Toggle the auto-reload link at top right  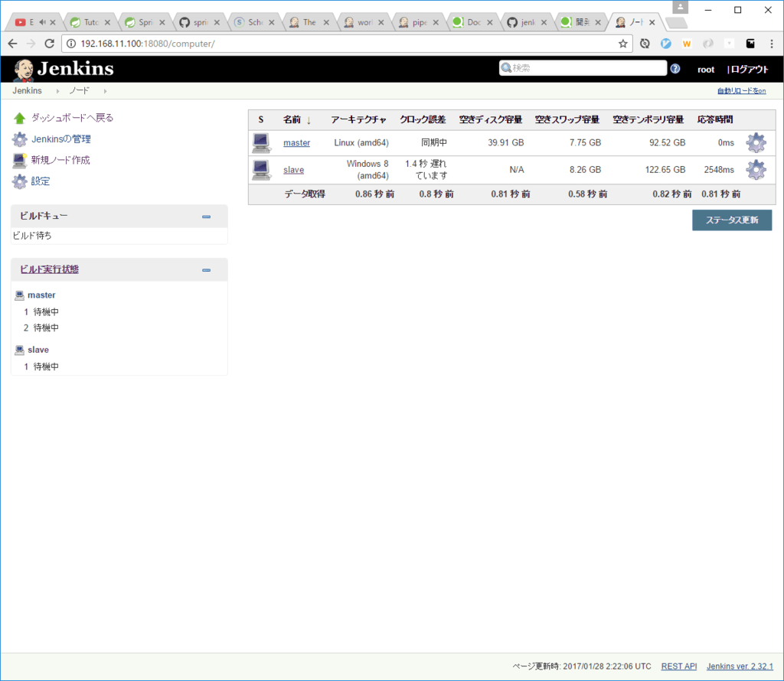click(x=741, y=91)
